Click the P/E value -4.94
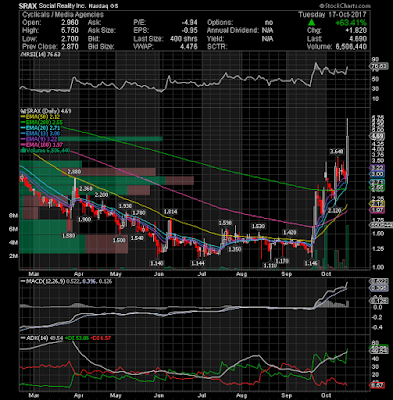Screen dimensions: 393x400 tap(189, 23)
